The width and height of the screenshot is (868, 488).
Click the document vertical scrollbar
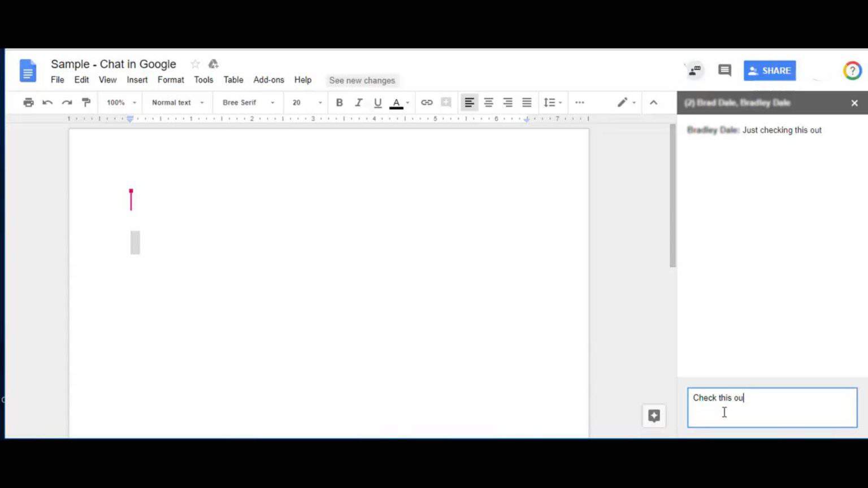(672, 196)
